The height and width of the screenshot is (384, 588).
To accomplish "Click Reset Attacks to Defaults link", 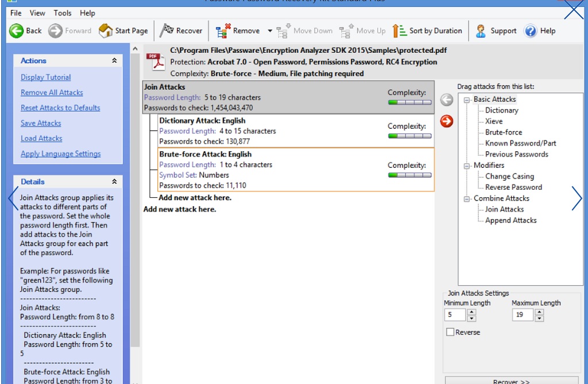I will tap(60, 107).
